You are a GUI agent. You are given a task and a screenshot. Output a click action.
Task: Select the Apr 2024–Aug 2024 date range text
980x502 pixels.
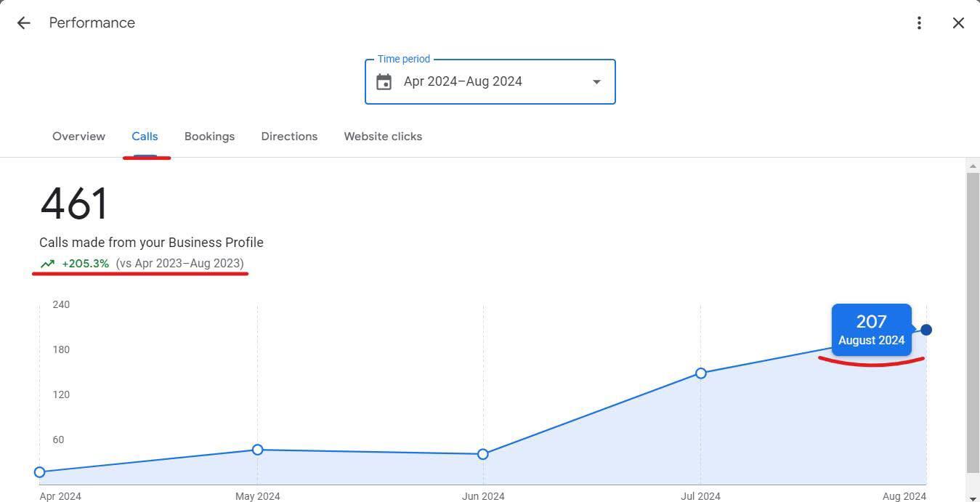tap(463, 81)
